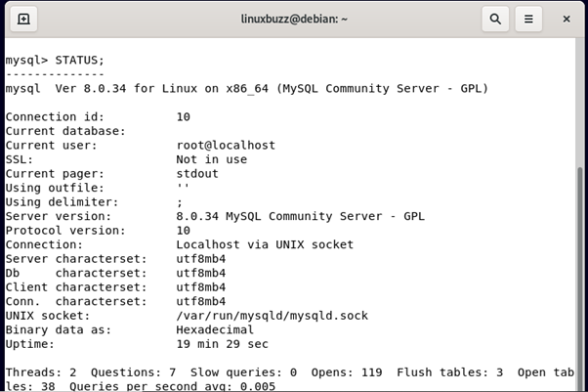Click the 'Conn. characterset:' label
The image size is (588, 392).
point(76,301)
